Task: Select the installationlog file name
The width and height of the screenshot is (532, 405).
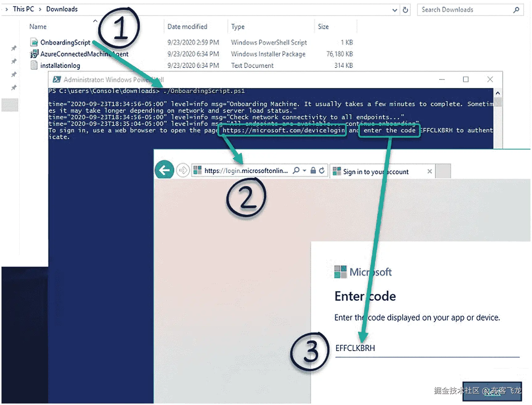Action: [60, 65]
